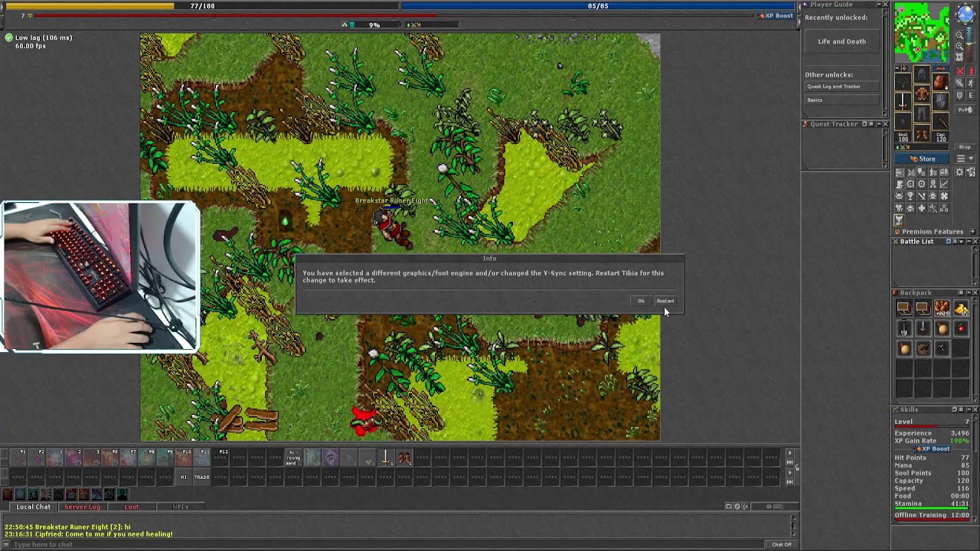Click the TRADE hotkey slot
The width and height of the screenshot is (980, 551).
[201, 477]
